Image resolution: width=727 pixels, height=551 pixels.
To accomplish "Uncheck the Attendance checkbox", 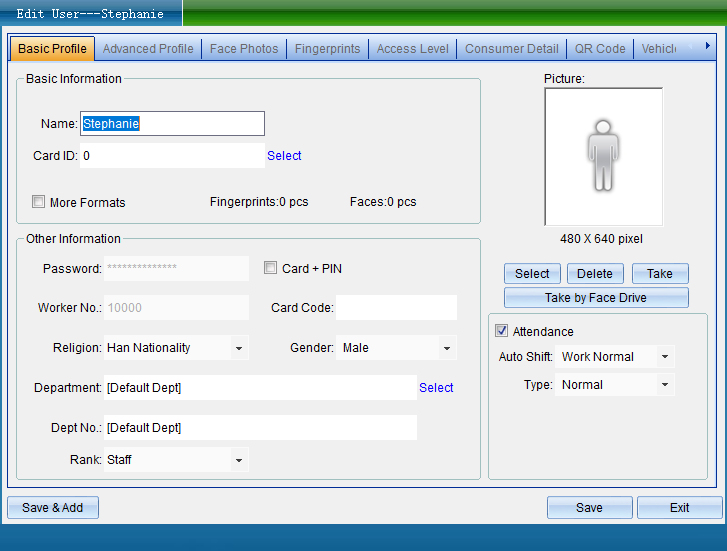I will coord(502,331).
